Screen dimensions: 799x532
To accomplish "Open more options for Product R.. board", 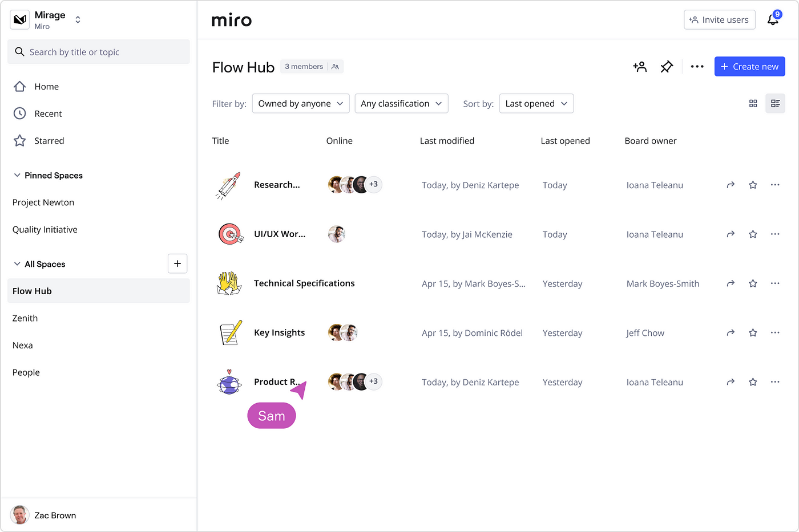I will click(x=775, y=382).
